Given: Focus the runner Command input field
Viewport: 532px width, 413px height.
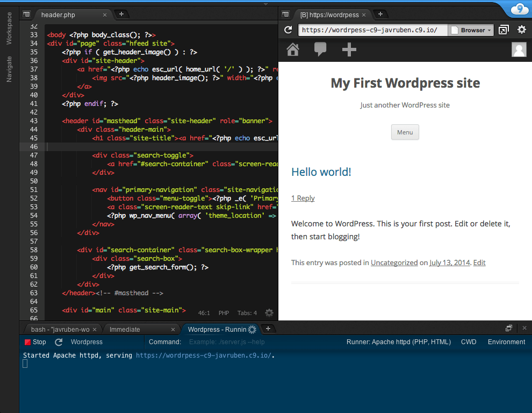Looking at the screenshot, I should point(264,342).
